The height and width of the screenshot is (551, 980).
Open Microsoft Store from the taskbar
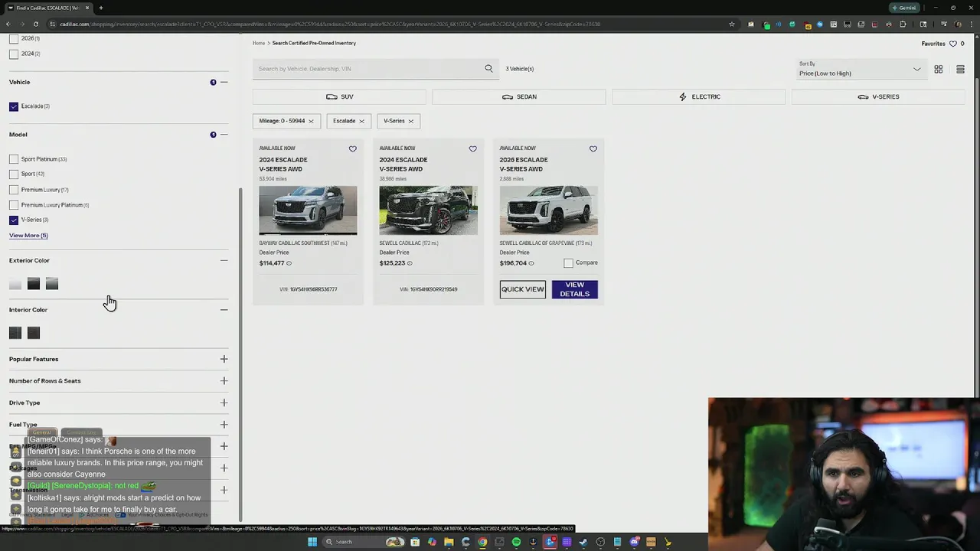pyautogui.click(x=415, y=542)
